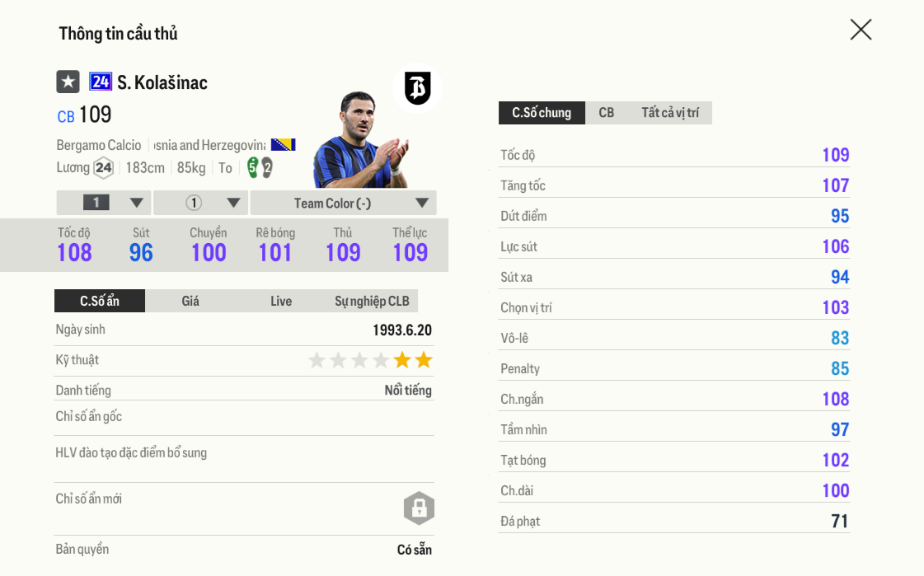Click the S. Kolašinac player portrait
924x576 pixels.
click(357, 138)
